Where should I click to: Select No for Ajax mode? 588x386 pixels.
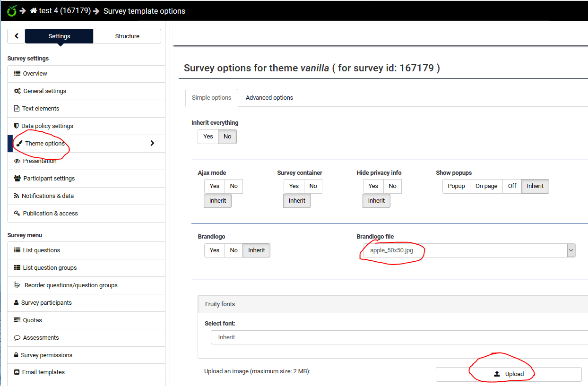tap(233, 186)
